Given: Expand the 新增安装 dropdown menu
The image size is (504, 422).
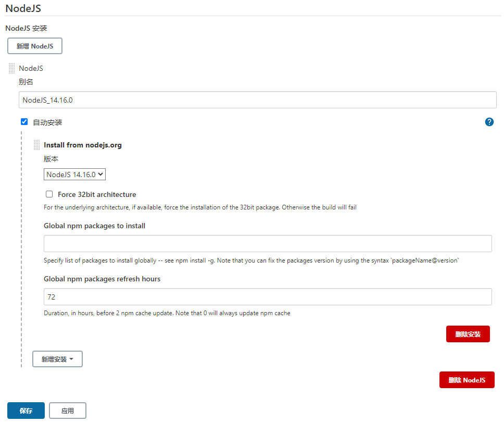Looking at the screenshot, I should pyautogui.click(x=57, y=359).
